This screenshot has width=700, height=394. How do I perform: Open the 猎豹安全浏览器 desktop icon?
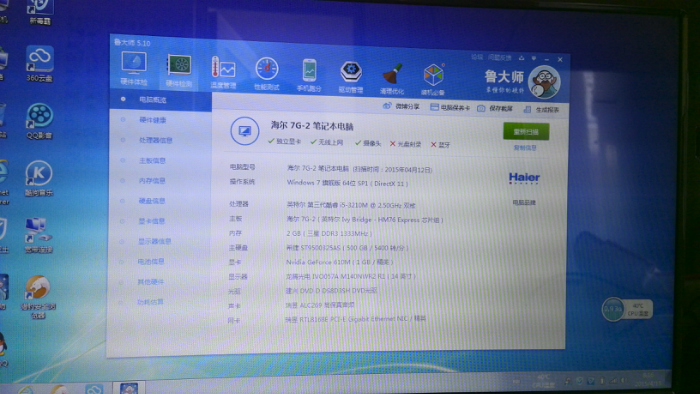pos(38,296)
